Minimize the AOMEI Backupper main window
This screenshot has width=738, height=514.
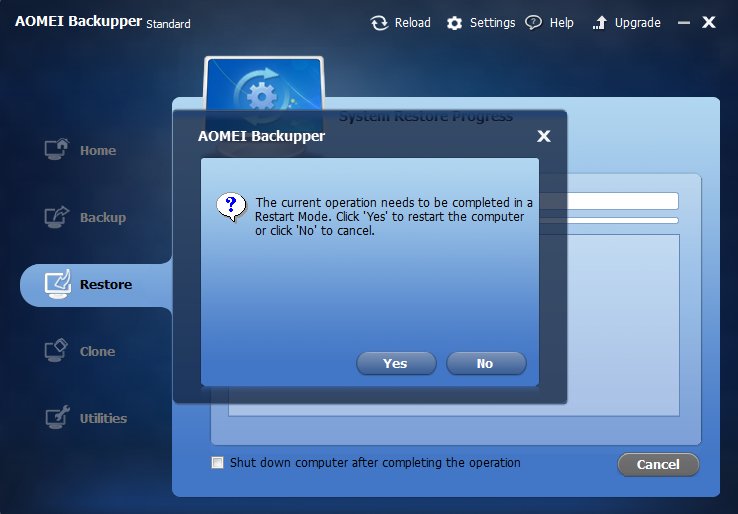(x=684, y=22)
